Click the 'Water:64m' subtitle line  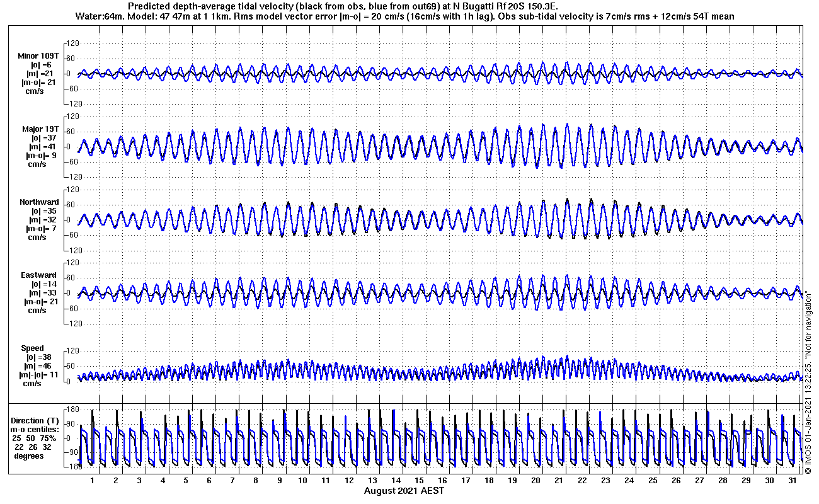(404, 16)
